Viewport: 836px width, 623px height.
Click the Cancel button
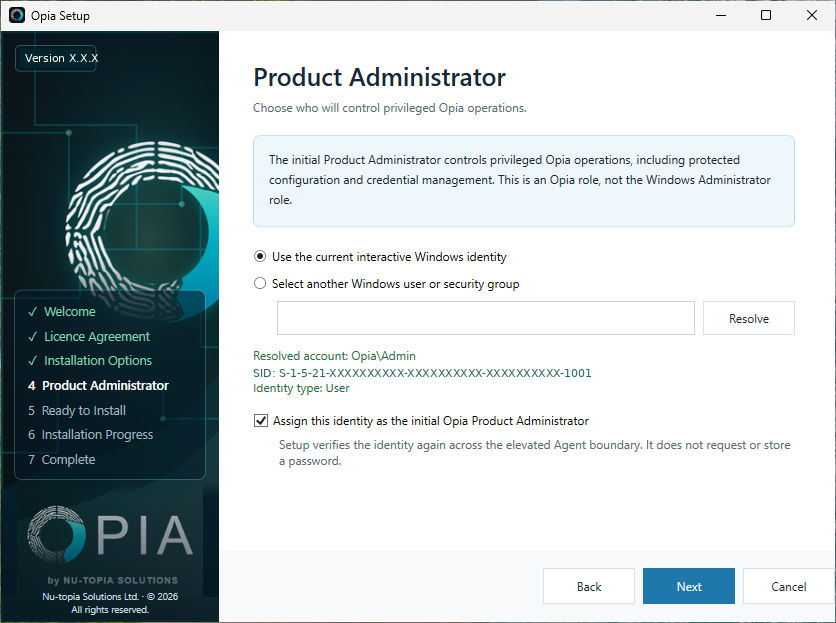789,586
